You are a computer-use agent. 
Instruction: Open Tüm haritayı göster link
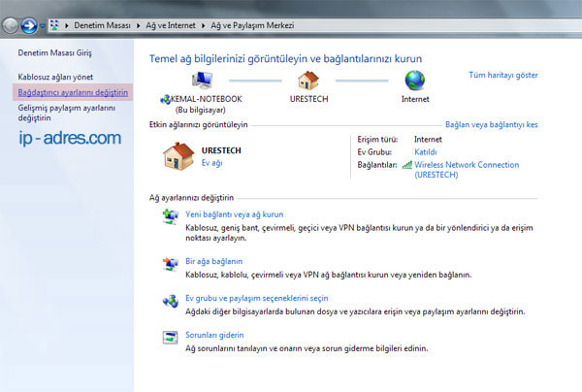(x=502, y=75)
